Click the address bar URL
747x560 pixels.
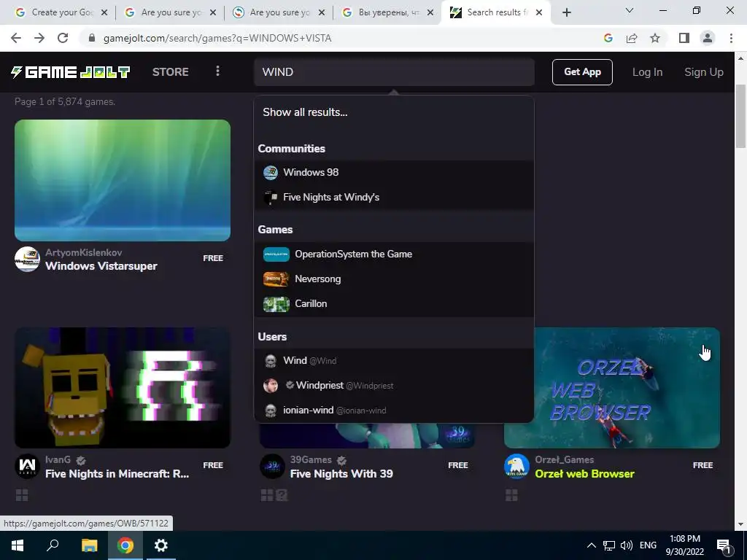pyautogui.click(x=217, y=38)
